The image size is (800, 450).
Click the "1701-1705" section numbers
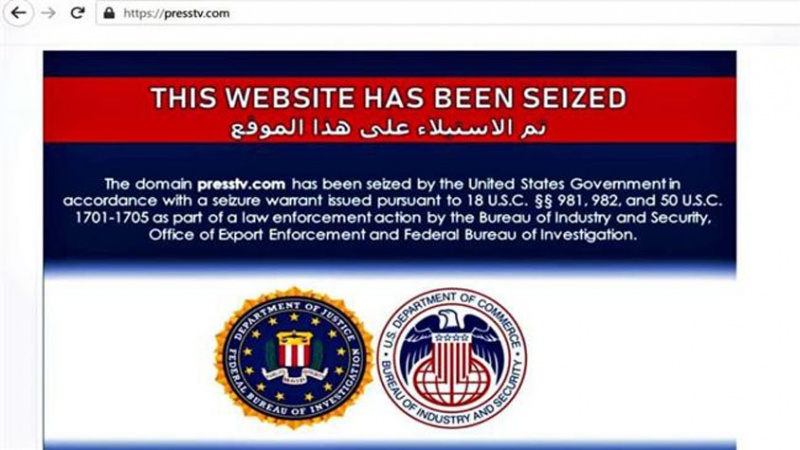click(x=112, y=218)
